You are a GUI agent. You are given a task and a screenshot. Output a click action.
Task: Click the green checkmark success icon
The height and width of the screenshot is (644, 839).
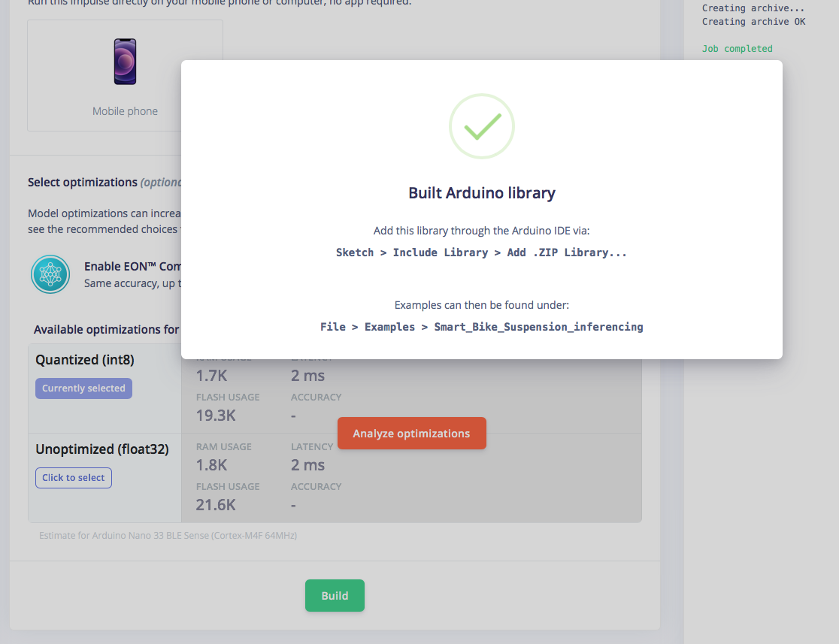point(481,126)
